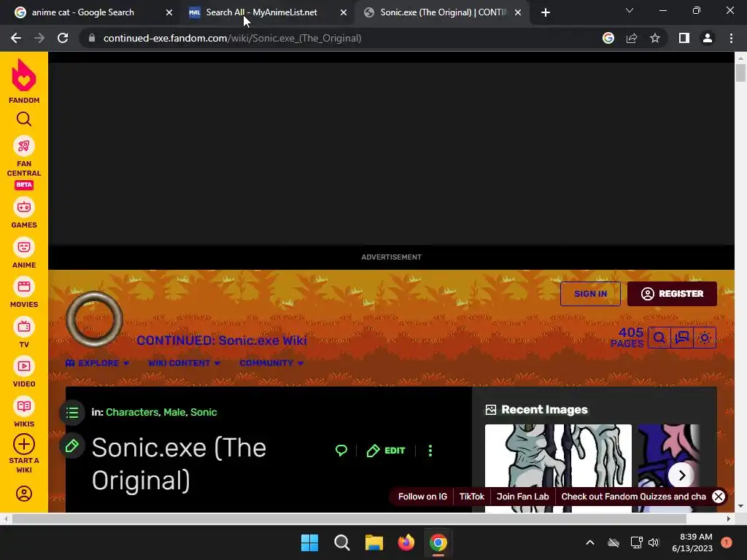This screenshot has height=560, width=747.
Task: Open the TV section icon
Action: pos(24,327)
